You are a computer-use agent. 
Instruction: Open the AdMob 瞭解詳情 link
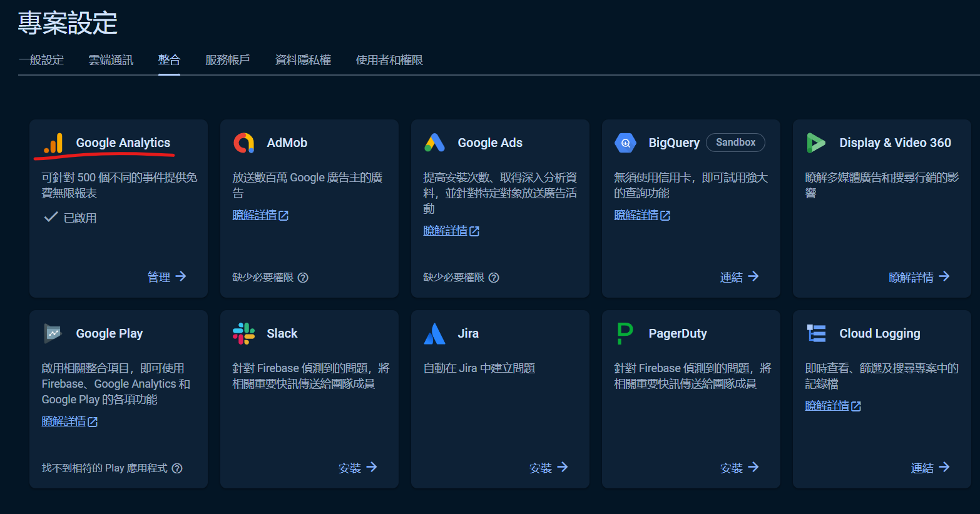click(255, 215)
